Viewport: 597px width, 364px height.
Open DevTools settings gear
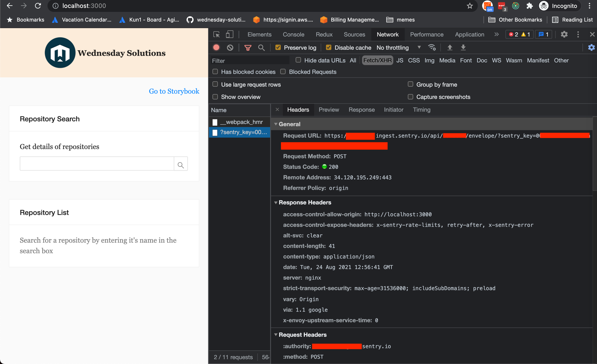[x=564, y=34]
